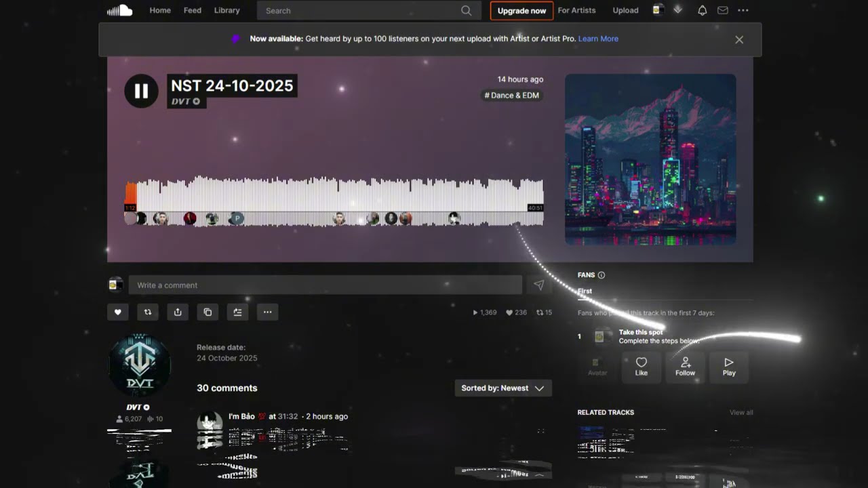Open the Sorted by: Newest dropdown

point(503,388)
